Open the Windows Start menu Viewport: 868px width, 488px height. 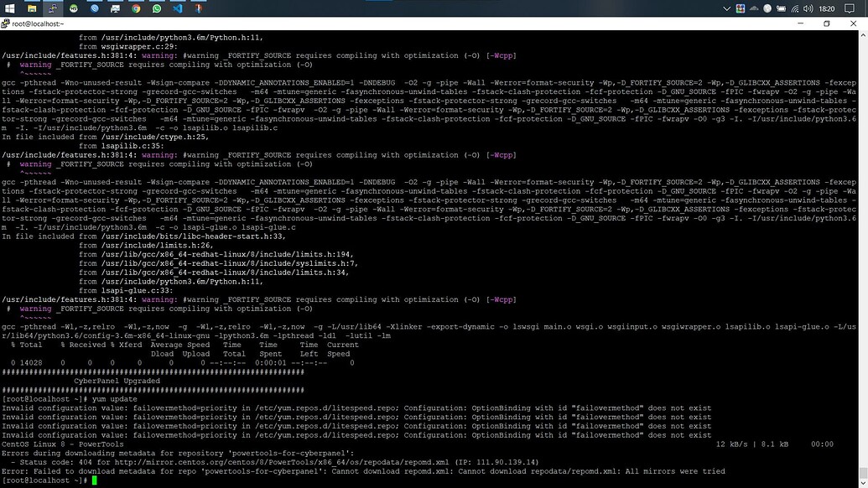pos(10,8)
